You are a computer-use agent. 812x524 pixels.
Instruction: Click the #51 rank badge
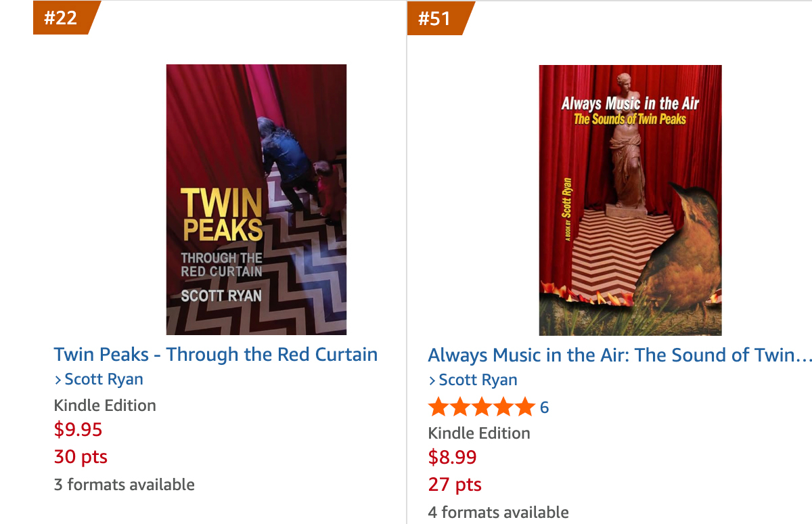coord(435,18)
